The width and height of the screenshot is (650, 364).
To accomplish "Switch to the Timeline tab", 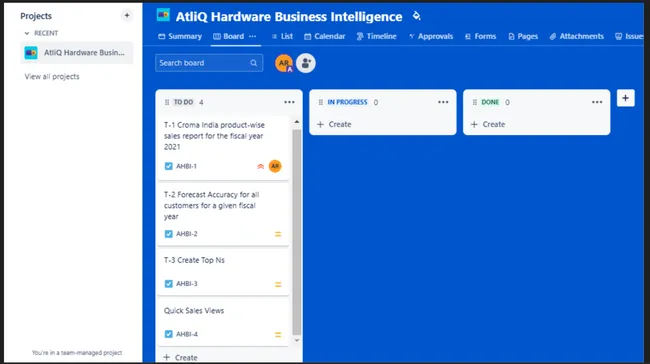I will pyautogui.click(x=376, y=36).
